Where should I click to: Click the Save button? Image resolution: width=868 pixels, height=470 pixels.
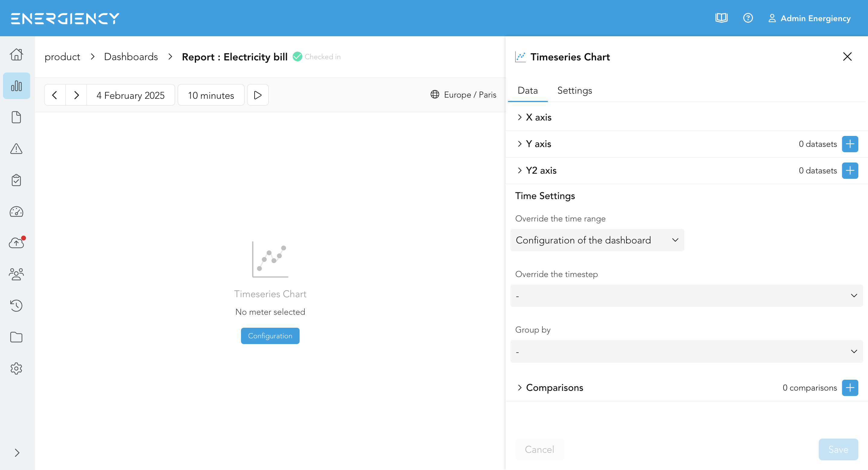click(x=838, y=449)
